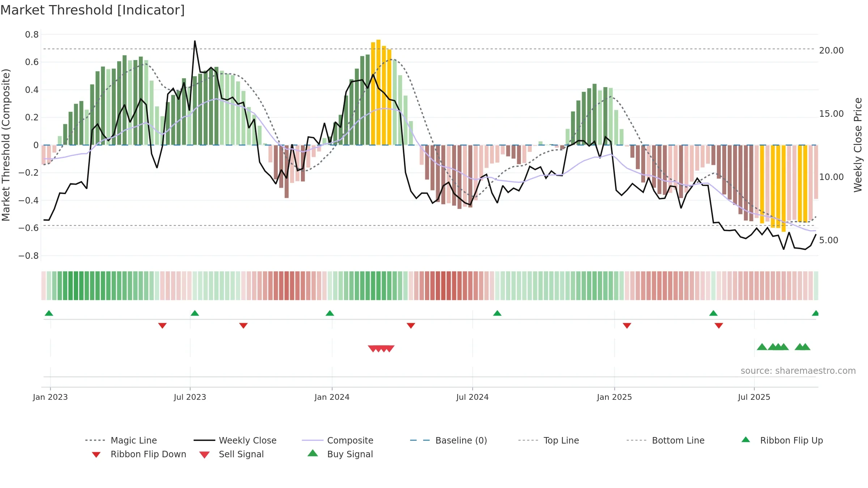Click the Weekly Close Price axis title
The height and width of the screenshot is (488, 868).
coord(858,145)
